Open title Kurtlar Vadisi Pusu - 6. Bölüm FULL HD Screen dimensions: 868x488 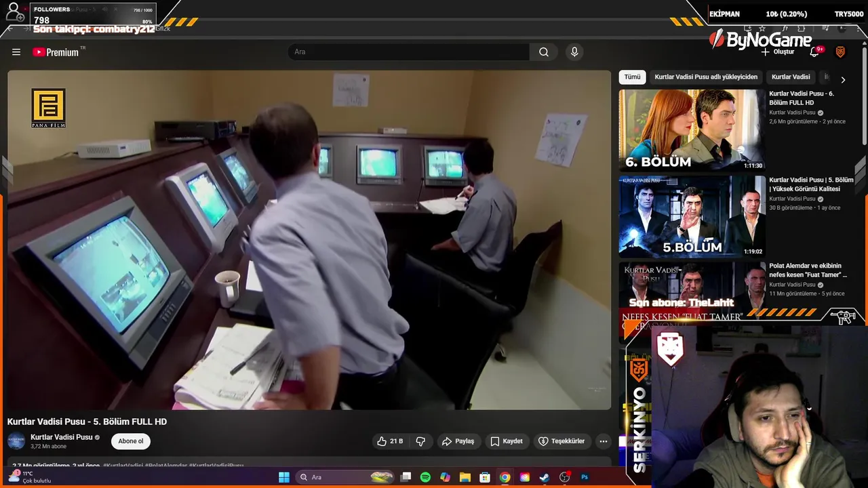pyautogui.click(x=802, y=98)
